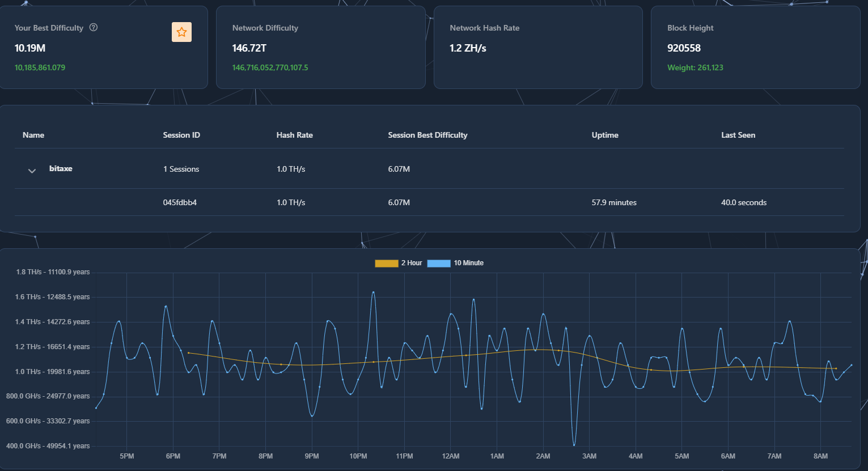Click the Network Hash Rate value 1.2 ZH/s
The width and height of the screenshot is (868, 471).
468,48
